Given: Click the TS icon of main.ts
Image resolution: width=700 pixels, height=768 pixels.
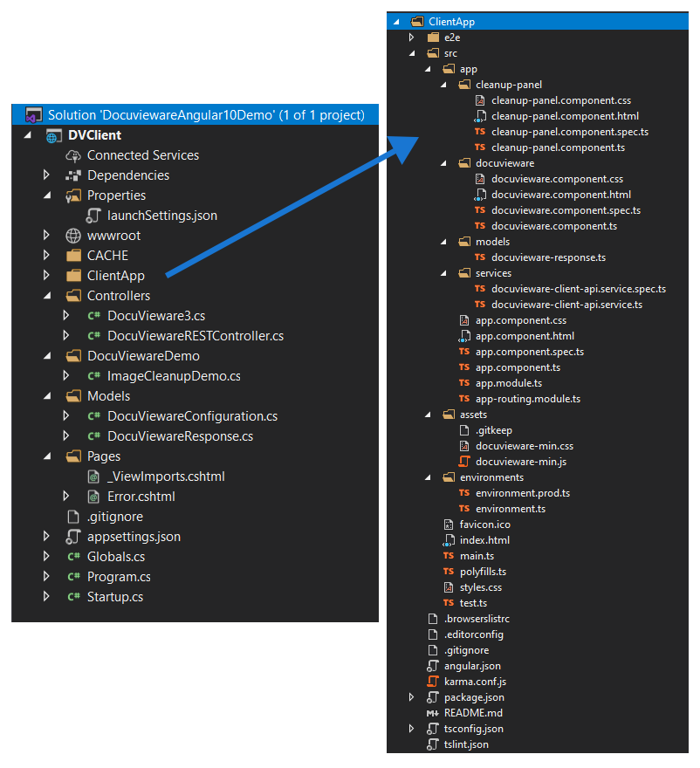Looking at the screenshot, I should [449, 556].
